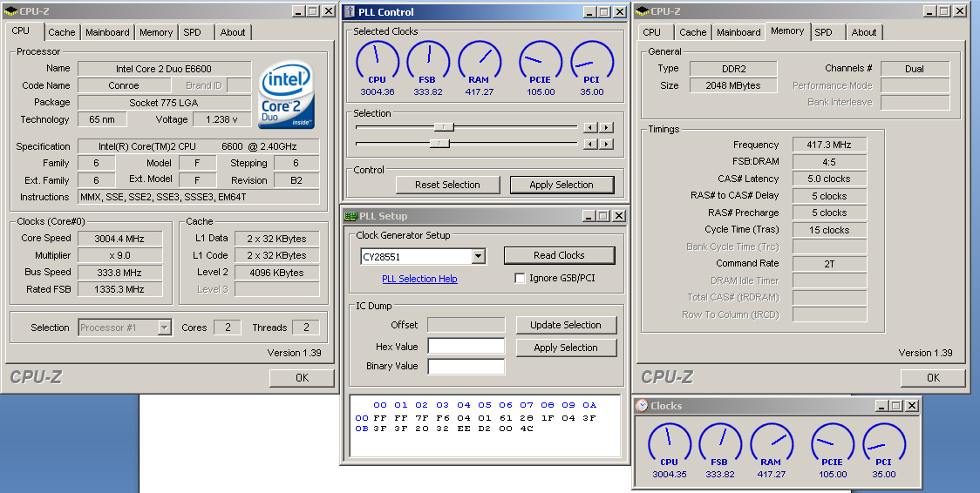This screenshot has height=493, width=980.
Task: Open the CY28551 clock generator dropdown
Action: click(x=478, y=257)
